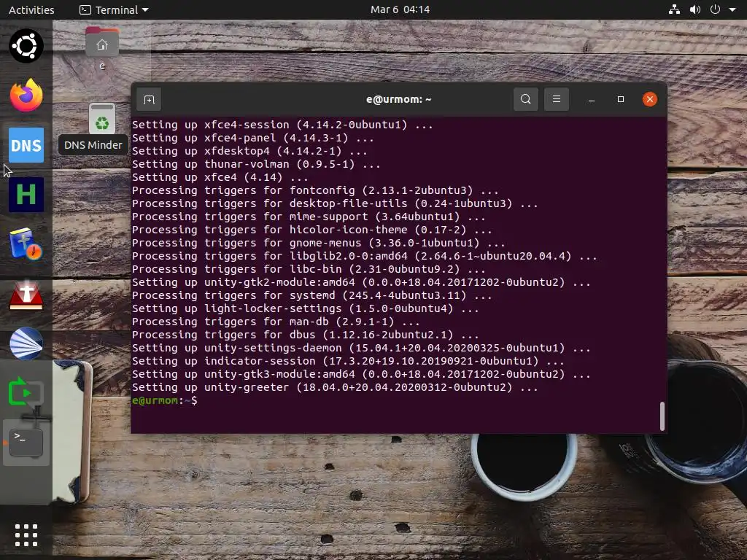Click the 'Setting up xfce4-session' line
Screen dimensions: 747x560
pyautogui.click(x=282, y=125)
